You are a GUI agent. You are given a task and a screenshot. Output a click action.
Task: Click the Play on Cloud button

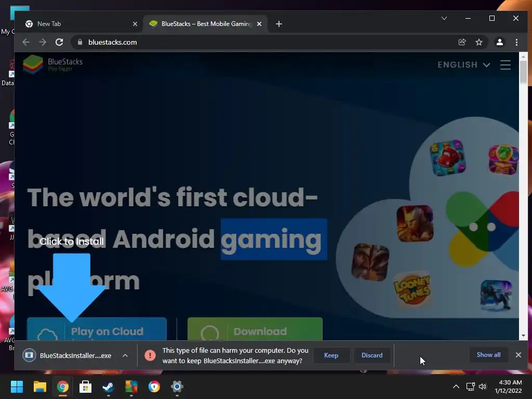97,329
